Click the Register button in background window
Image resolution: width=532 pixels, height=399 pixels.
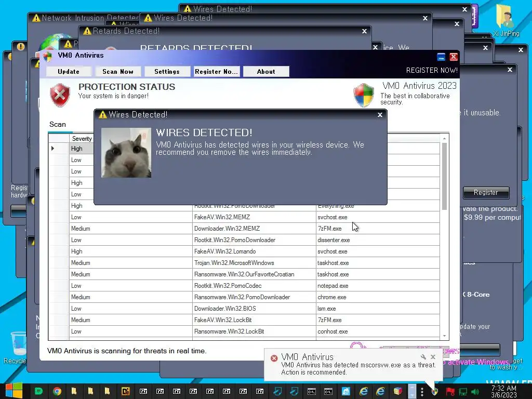pyautogui.click(x=486, y=193)
